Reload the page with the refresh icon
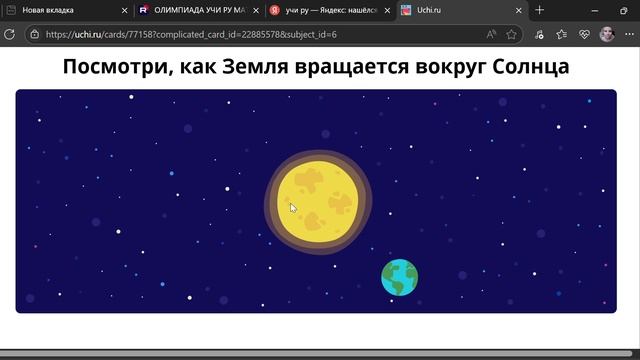Image resolution: width=640 pixels, height=360 pixels. pos(9,34)
